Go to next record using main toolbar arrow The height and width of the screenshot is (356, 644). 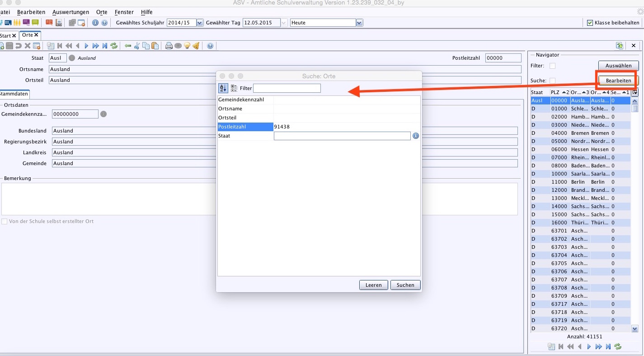(x=86, y=46)
